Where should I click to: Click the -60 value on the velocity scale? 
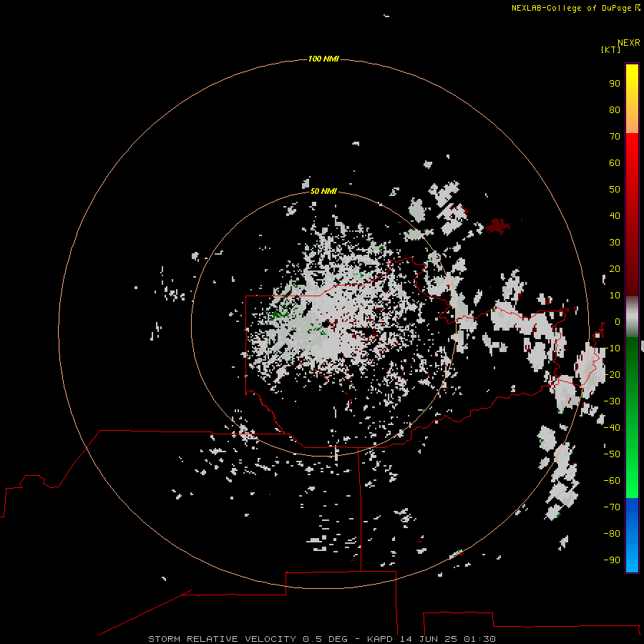tap(612, 481)
